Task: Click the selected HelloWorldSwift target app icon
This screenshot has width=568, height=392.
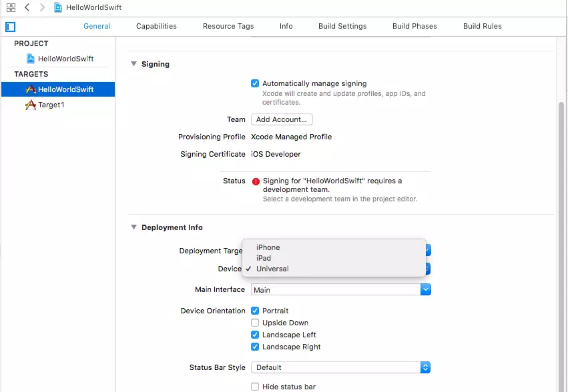Action: pyautogui.click(x=31, y=89)
